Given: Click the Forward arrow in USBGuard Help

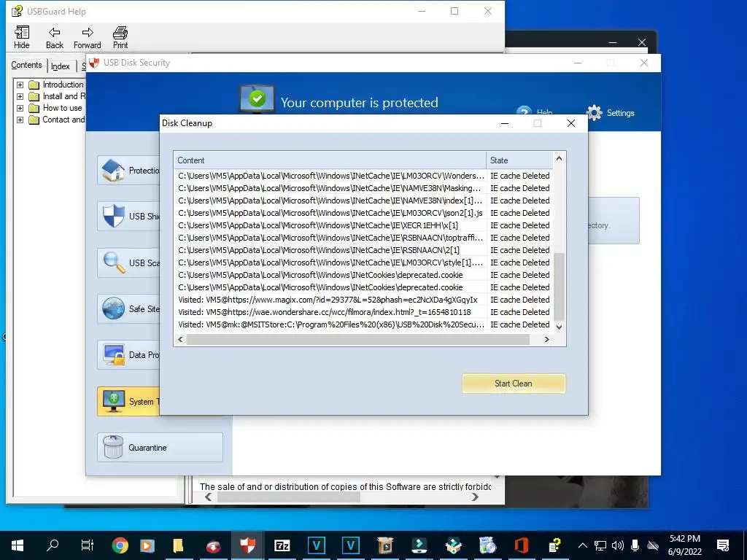Looking at the screenshot, I should (x=88, y=37).
